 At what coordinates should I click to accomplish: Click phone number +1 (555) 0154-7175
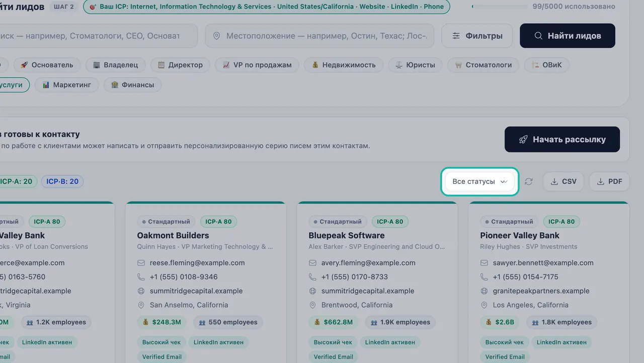pyautogui.click(x=526, y=277)
